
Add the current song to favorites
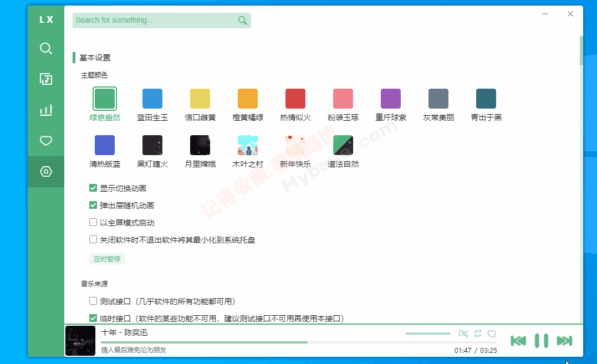(492, 334)
